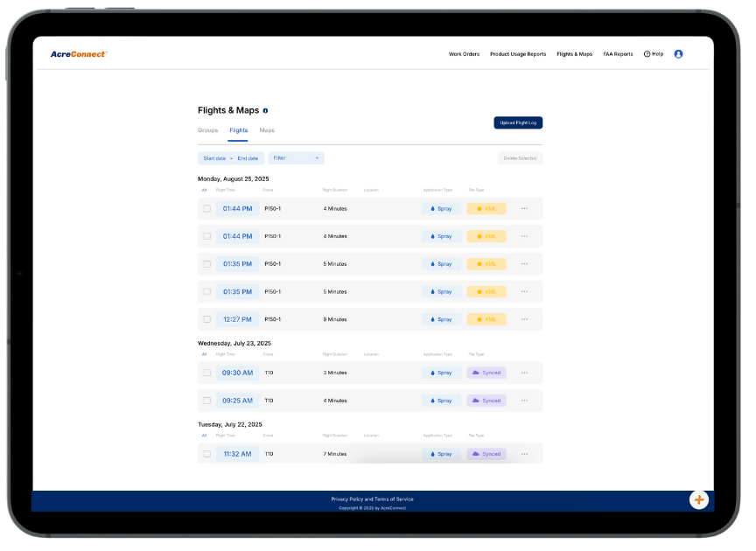Click the KML badge on 12:27 PM row
This screenshot has height=551, width=756.
486,319
